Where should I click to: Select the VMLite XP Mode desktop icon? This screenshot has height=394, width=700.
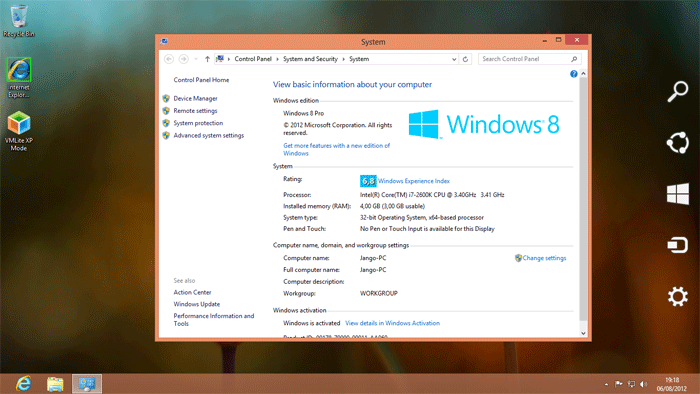(19, 131)
